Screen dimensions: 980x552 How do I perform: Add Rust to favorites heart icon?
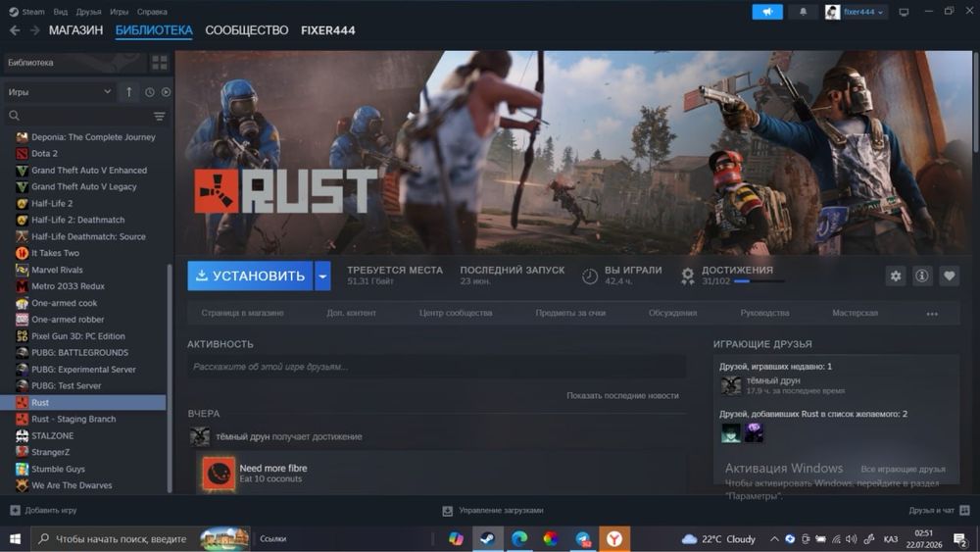(949, 276)
